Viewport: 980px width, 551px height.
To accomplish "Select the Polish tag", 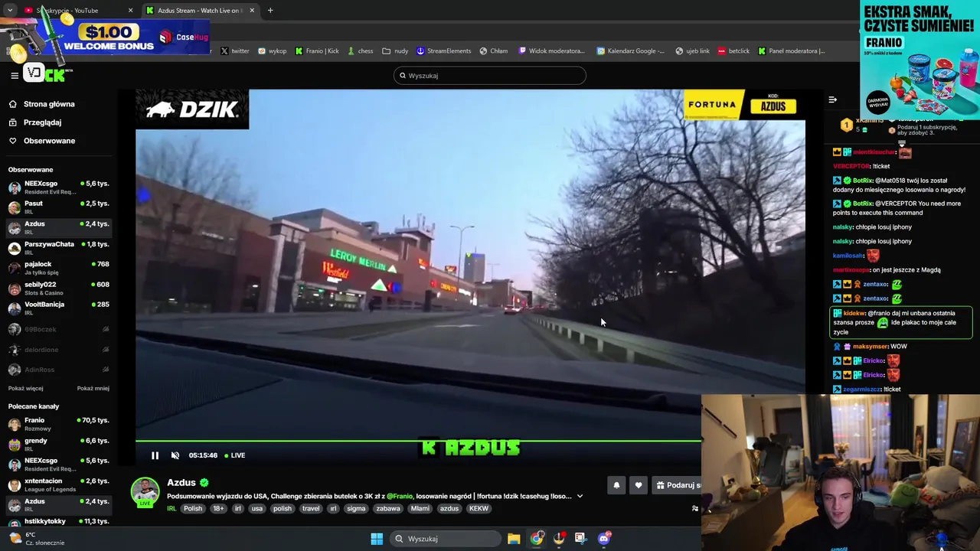I will click(x=193, y=508).
